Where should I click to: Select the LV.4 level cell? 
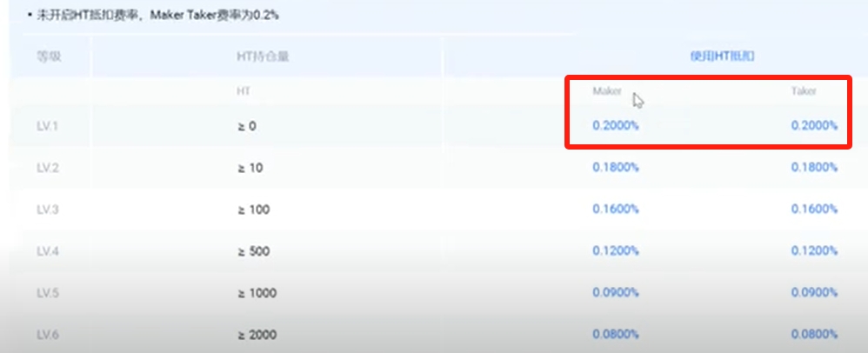click(x=48, y=251)
